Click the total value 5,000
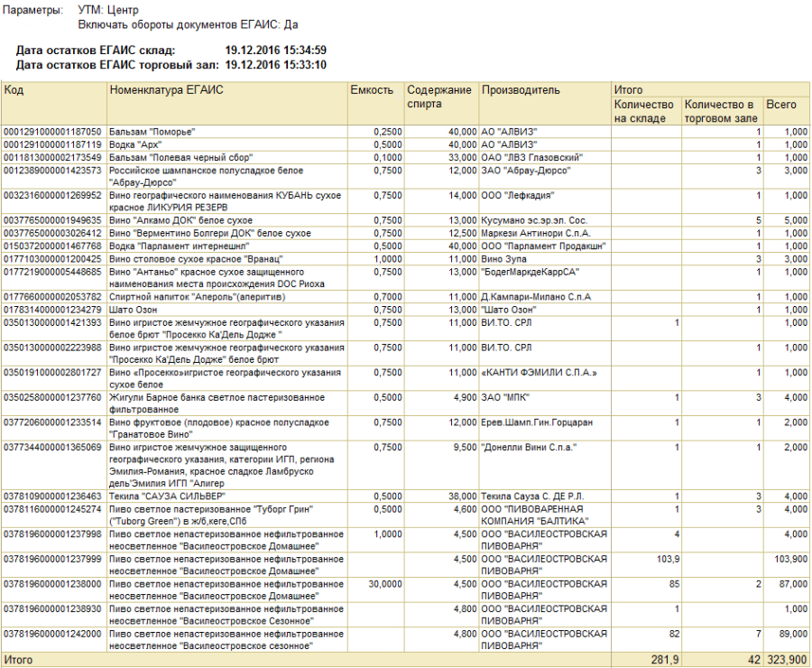This screenshot has width=812, height=668. point(796,220)
